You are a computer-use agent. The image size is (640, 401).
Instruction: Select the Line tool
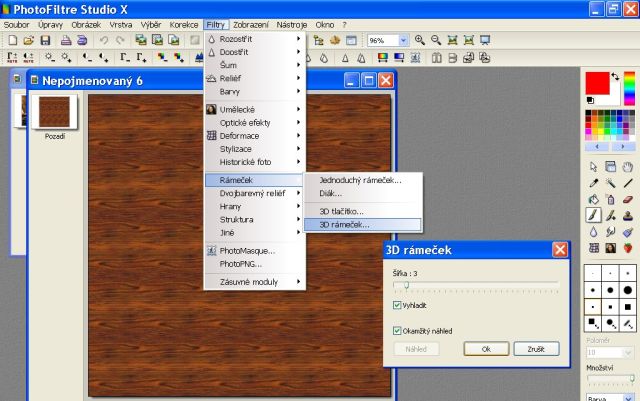tap(628, 183)
